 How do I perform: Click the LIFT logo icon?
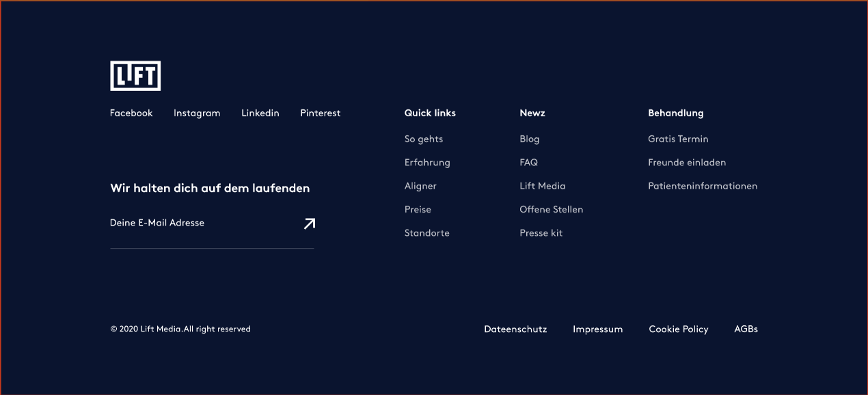click(135, 75)
